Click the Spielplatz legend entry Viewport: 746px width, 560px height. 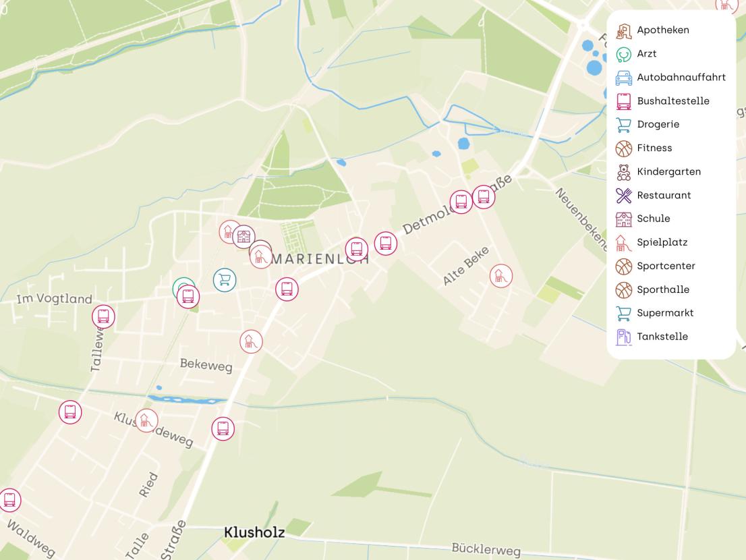[x=662, y=242]
